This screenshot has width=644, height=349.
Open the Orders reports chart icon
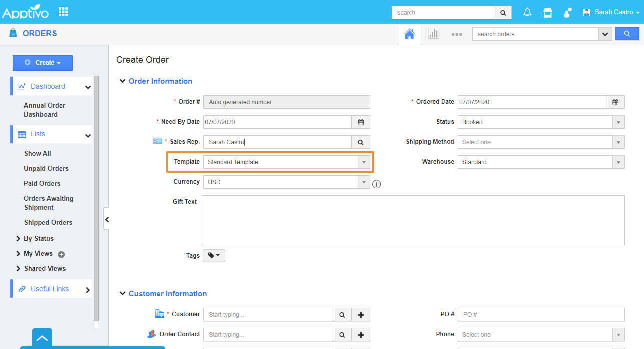tap(433, 34)
